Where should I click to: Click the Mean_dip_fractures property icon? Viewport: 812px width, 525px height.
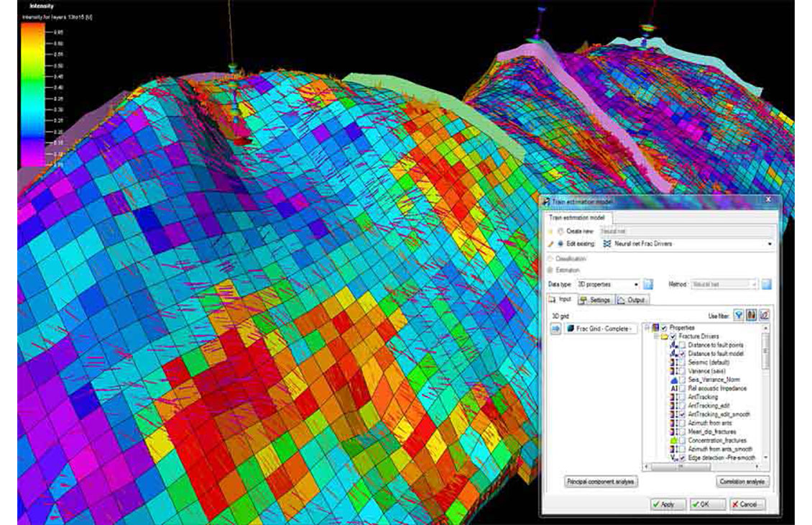point(674,432)
